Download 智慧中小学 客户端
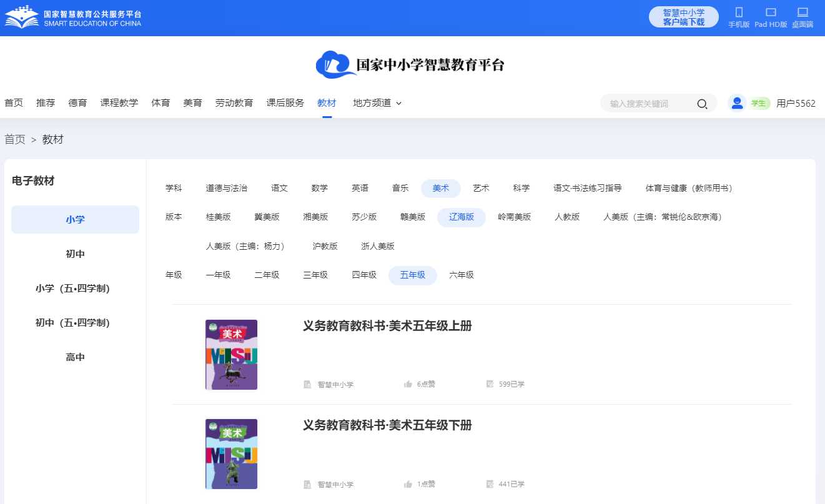The width and height of the screenshot is (825, 504). pos(684,17)
